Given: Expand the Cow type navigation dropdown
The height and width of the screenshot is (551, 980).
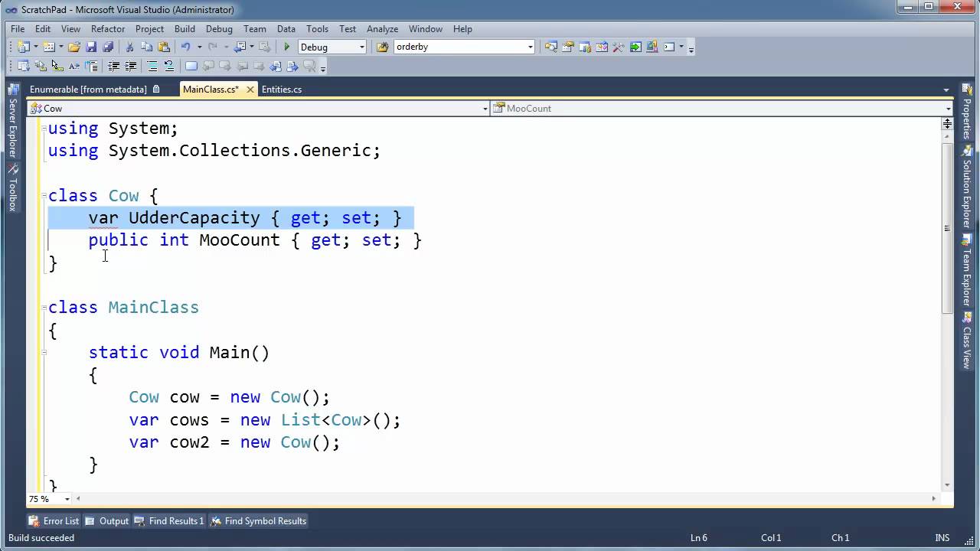Looking at the screenshot, I should (x=485, y=109).
